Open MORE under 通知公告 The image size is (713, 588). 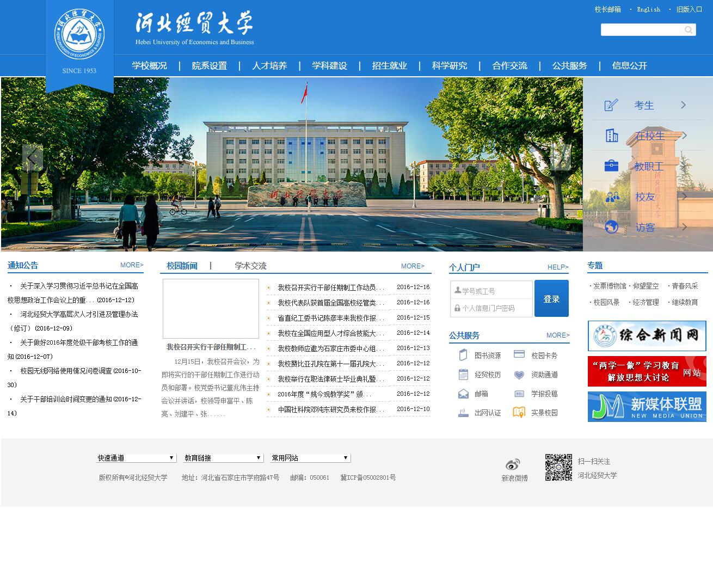132,265
